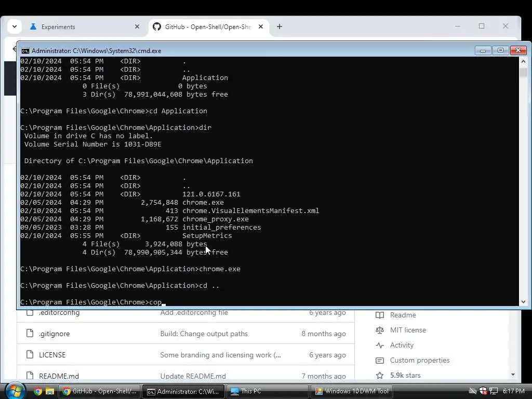Click 'chrome.exe' in directory listing
Image resolution: width=532 pixels, height=399 pixels.
coord(203,203)
